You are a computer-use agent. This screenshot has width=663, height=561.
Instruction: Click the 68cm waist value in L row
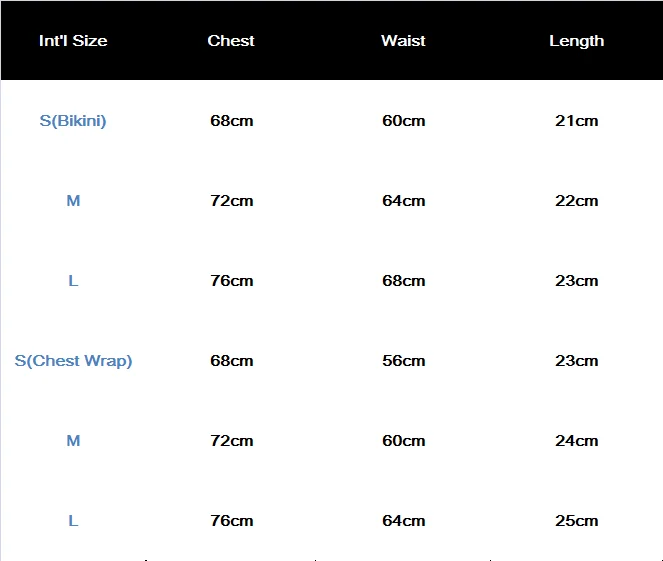pyautogui.click(x=403, y=281)
